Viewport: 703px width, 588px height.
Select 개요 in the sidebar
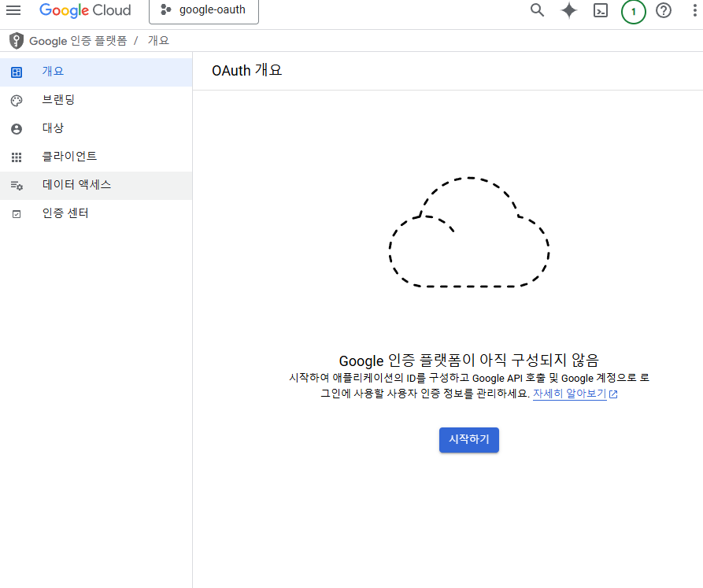(96, 72)
